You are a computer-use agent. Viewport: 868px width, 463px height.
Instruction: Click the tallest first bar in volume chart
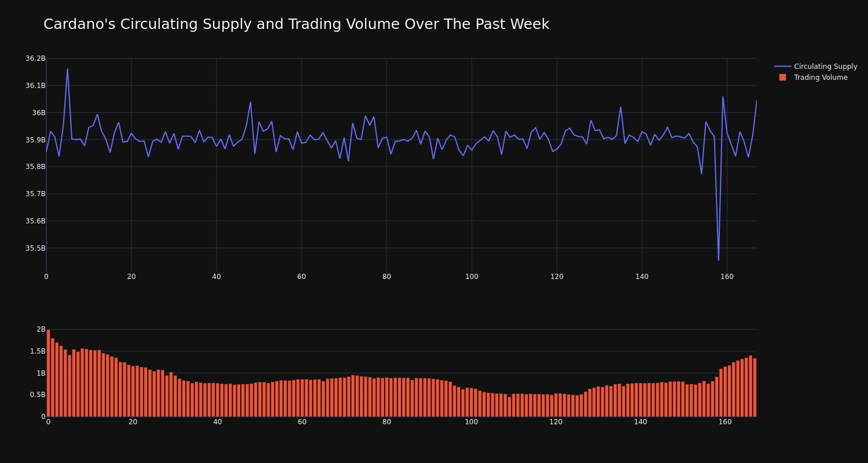click(48, 373)
